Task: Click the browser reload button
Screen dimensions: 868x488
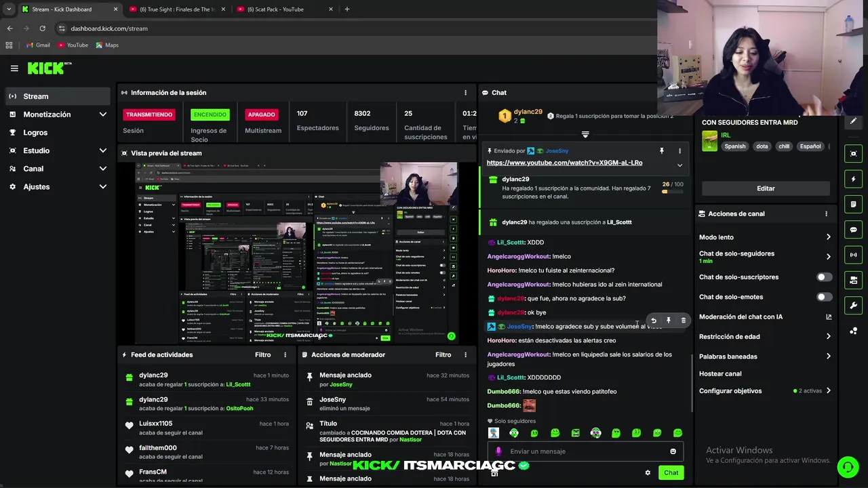Action: coord(42,28)
